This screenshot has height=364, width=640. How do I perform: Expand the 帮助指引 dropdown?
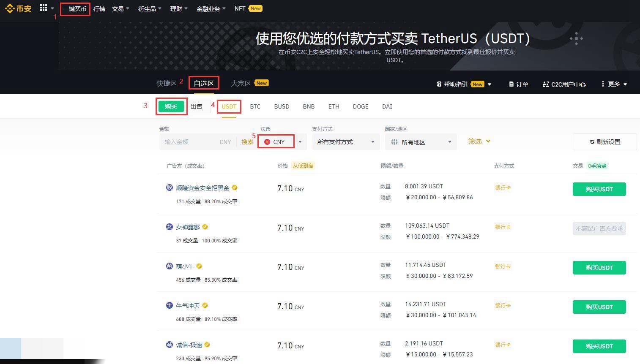tap(490, 84)
